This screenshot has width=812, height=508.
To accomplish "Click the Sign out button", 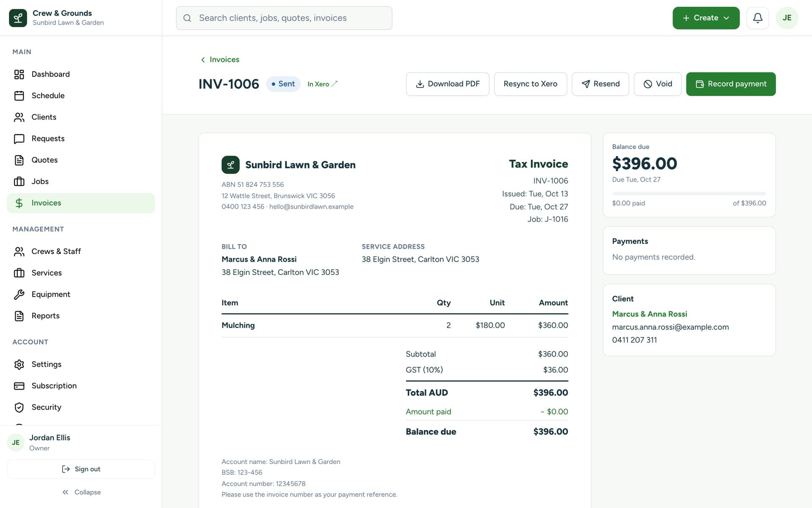I will 81,469.
